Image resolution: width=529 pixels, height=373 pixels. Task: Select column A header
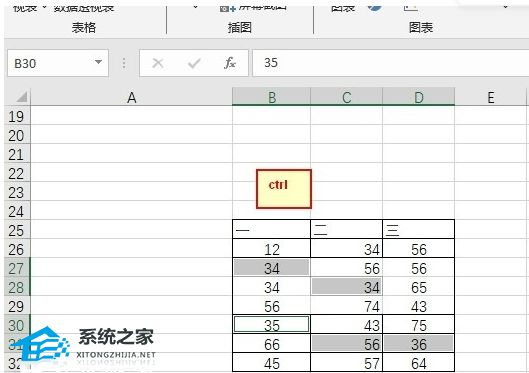[x=132, y=97]
